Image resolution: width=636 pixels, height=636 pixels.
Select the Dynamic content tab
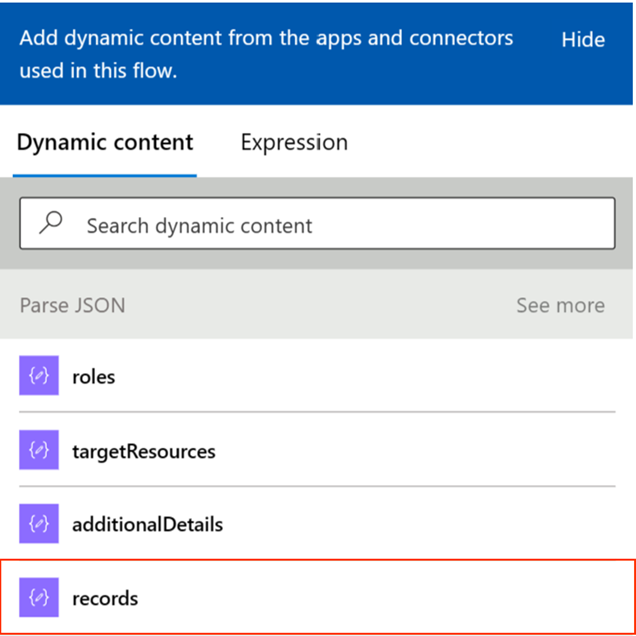pyautogui.click(x=105, y=143)
